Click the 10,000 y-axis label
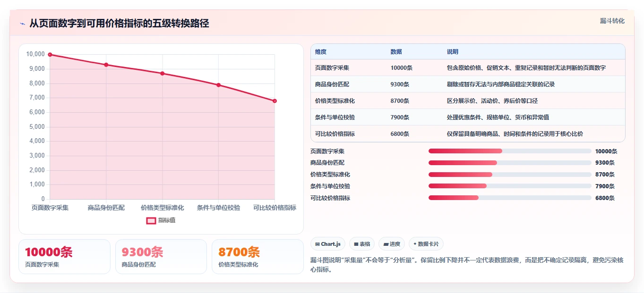The image size is (644, 293). [35, 54]
